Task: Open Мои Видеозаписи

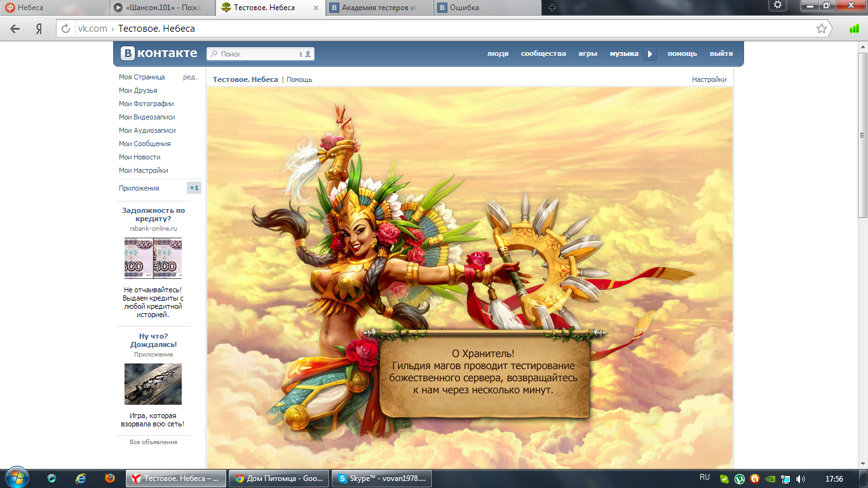Action: 147,117
